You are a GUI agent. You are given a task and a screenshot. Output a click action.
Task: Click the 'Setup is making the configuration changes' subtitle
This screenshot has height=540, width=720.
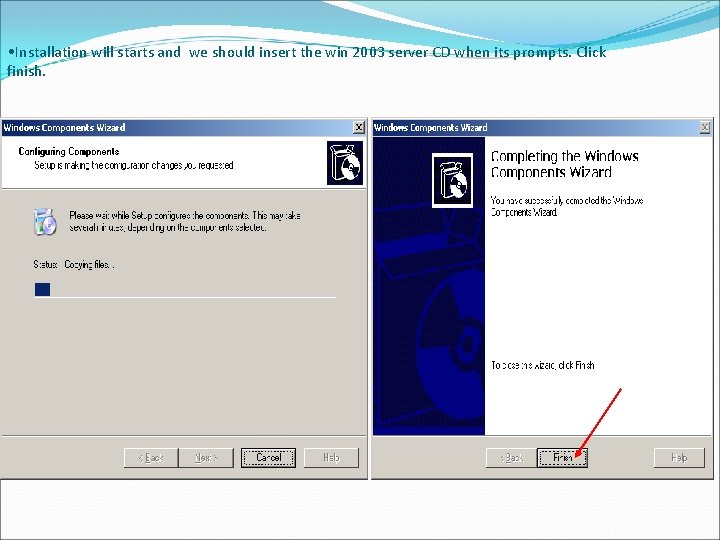click(134, 165)
